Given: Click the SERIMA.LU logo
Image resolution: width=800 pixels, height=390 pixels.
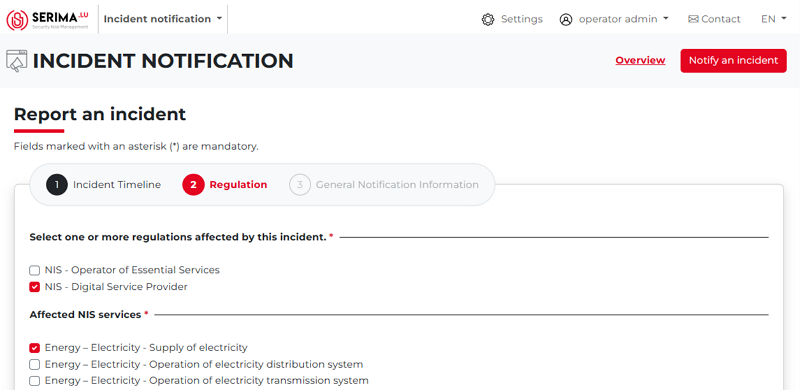Looking at the screenshot, I should [x=47, y=19].
